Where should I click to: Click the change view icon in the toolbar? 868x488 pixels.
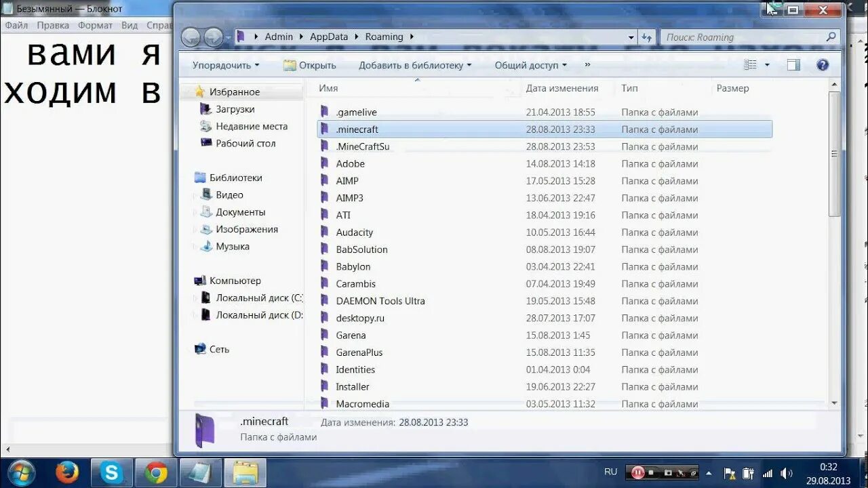[x=750, y=65]
